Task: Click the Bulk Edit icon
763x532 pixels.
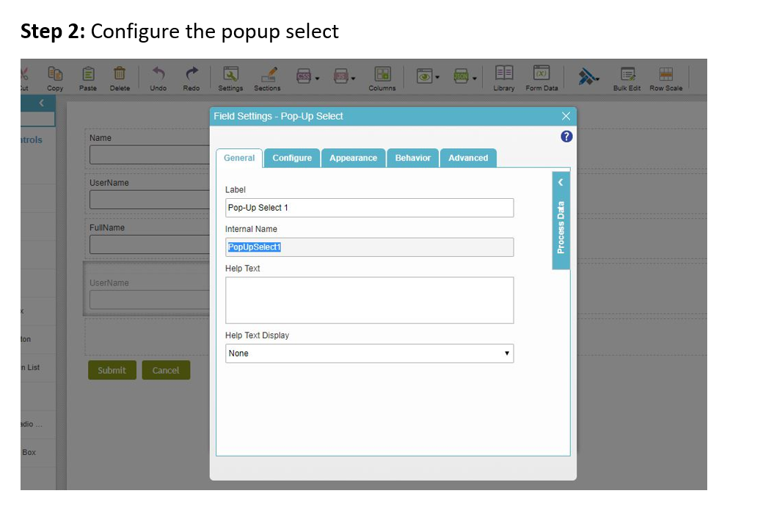Action: pos(627,74)
